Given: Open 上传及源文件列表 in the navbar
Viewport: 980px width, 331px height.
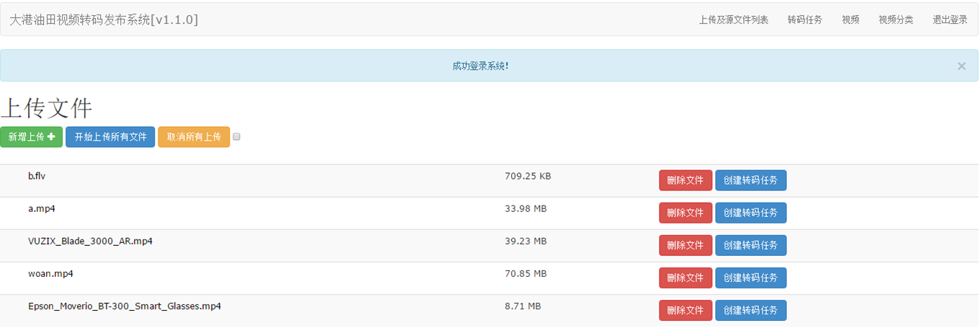Looking at the screenshot, I should click(733, 20).
